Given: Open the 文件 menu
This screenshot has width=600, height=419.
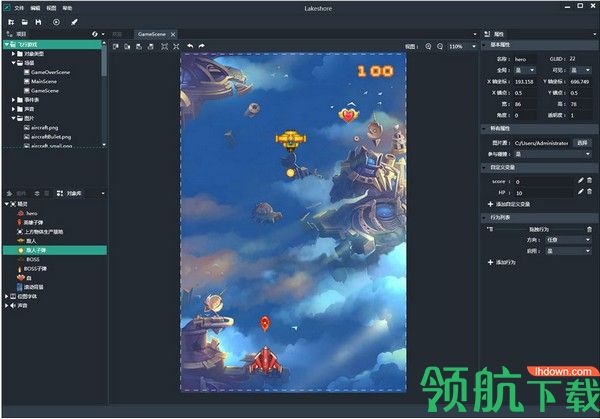Looking at the screenshot, I should (x=19, y=8).
